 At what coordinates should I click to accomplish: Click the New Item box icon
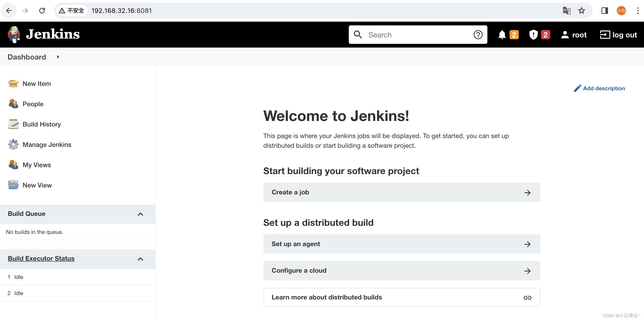point(13,83)
